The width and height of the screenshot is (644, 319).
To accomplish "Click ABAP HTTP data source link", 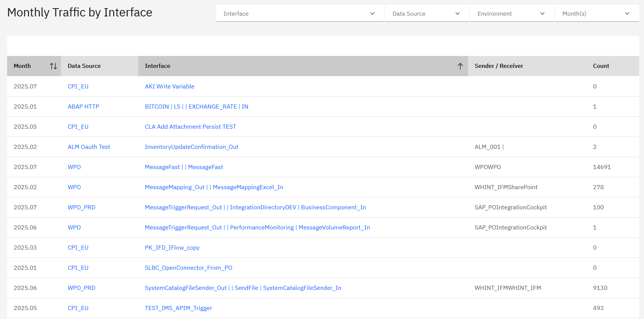I will pos(83,106).
